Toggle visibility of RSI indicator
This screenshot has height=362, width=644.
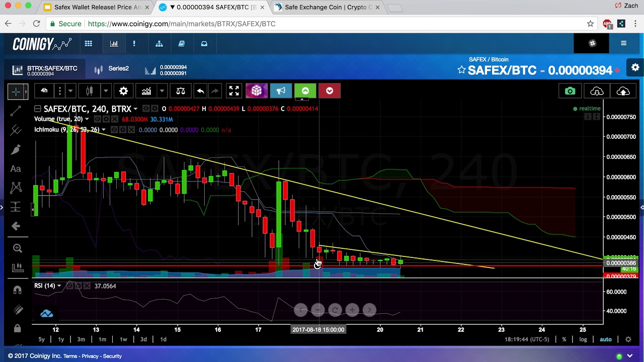70,286
